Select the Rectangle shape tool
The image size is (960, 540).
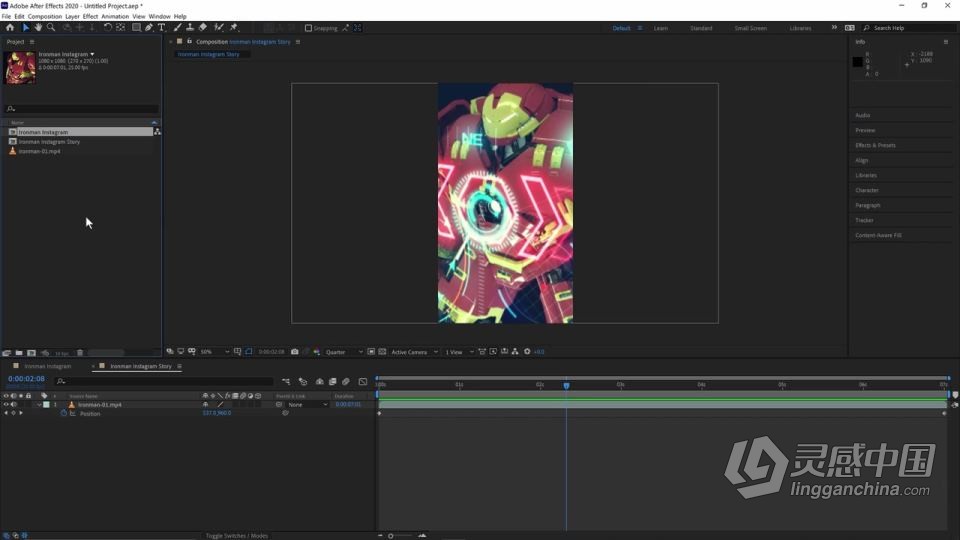[136, 28]
